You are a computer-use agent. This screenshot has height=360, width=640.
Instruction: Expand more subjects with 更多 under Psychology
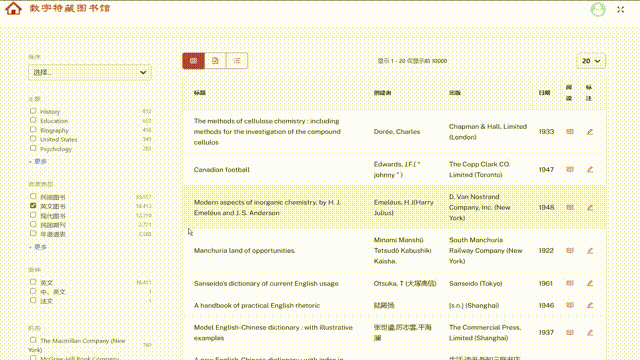click(x=38, y=162)
